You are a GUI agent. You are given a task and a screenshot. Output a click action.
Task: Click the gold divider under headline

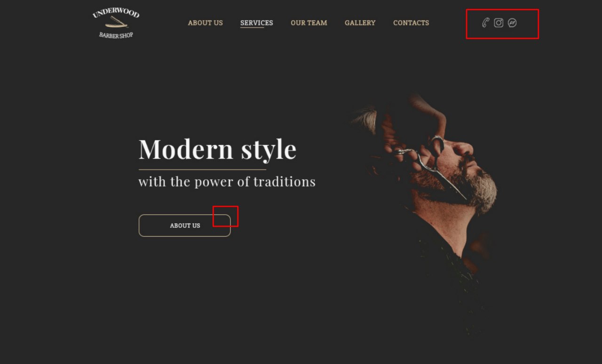(x=202, y=169)
